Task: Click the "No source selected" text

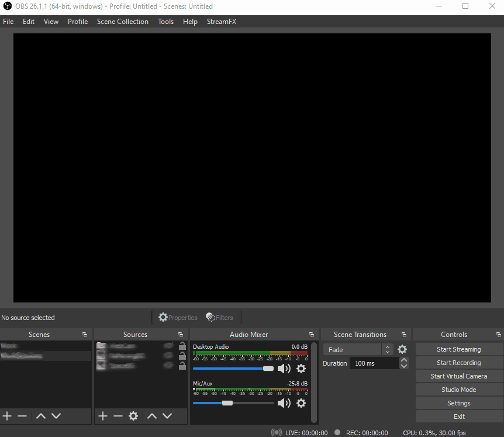Action: [28, 318]
